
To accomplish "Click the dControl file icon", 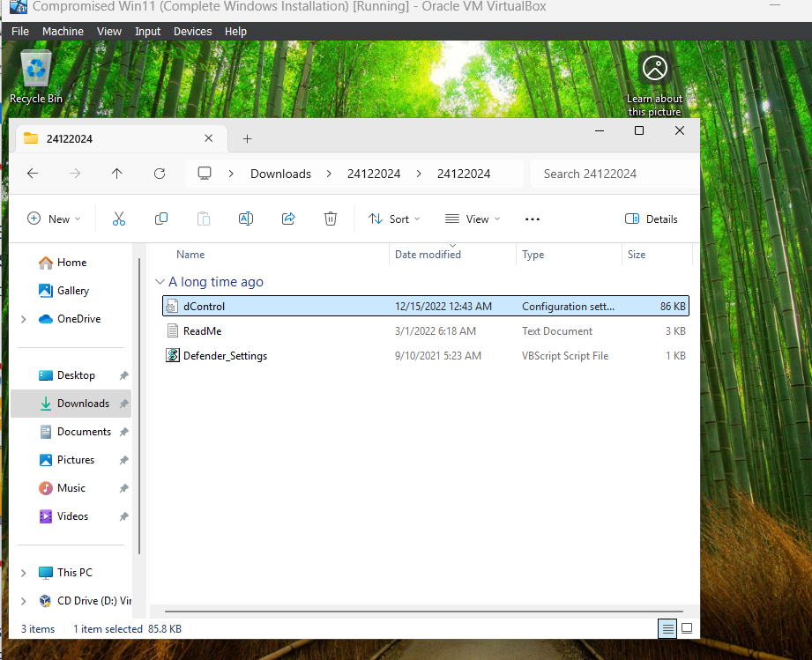I will click(x=173, y=307).
